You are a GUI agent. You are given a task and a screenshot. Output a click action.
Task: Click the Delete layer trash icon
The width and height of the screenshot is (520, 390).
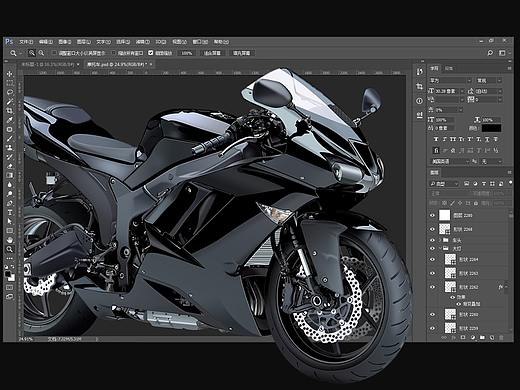click(501, 338)
